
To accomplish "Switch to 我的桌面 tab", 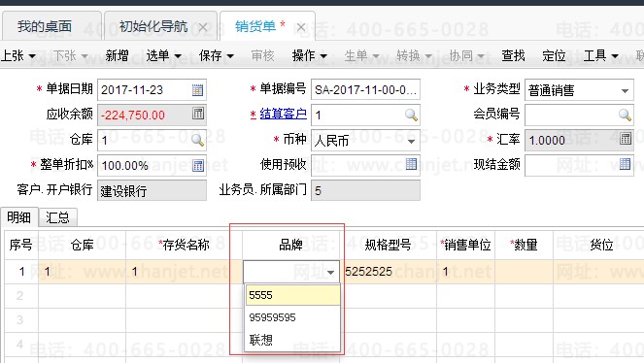I will [45, 26].
